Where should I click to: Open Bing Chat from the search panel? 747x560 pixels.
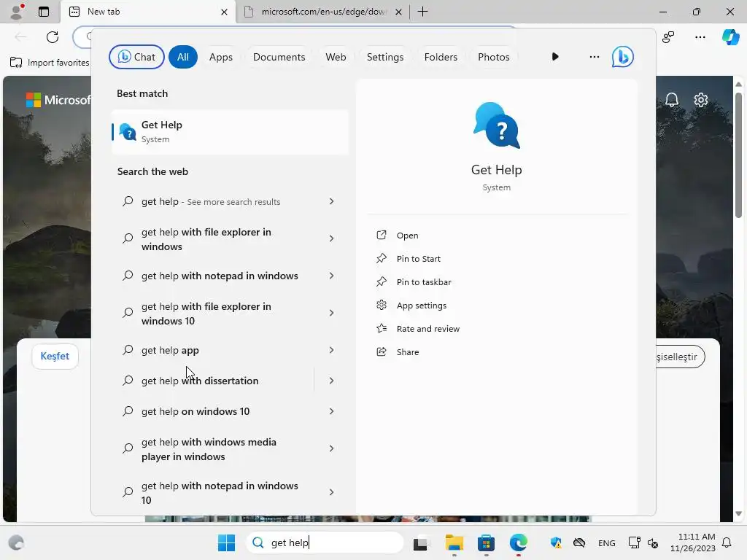point(136,57)
